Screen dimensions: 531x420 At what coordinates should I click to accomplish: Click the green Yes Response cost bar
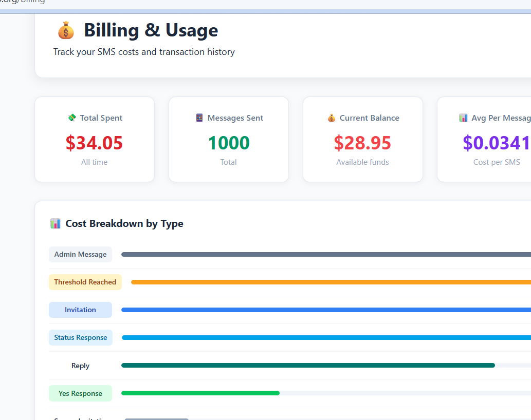tap(200, 393)
